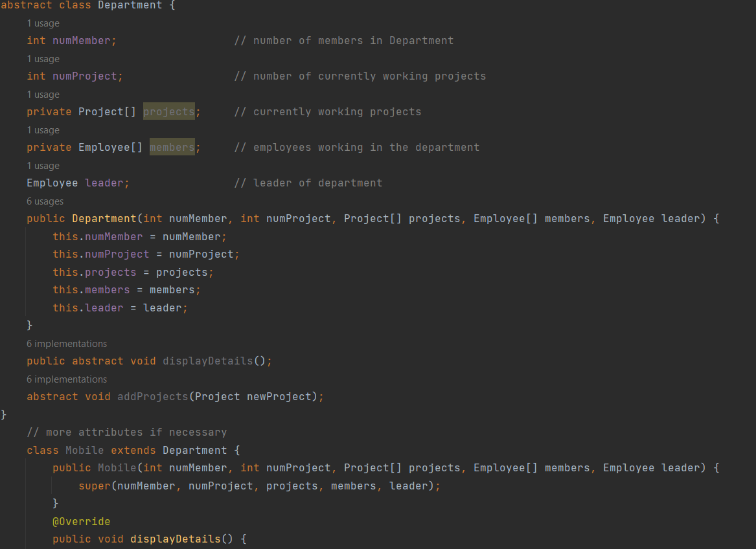Click "6 implementations" above addProjects method
Screen dimensions: 756x549
[x=67, y=379]
